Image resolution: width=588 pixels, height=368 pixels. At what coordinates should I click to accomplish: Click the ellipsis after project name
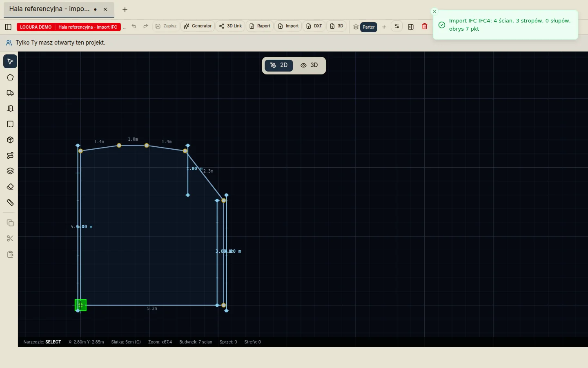click(x=125, y=27)
